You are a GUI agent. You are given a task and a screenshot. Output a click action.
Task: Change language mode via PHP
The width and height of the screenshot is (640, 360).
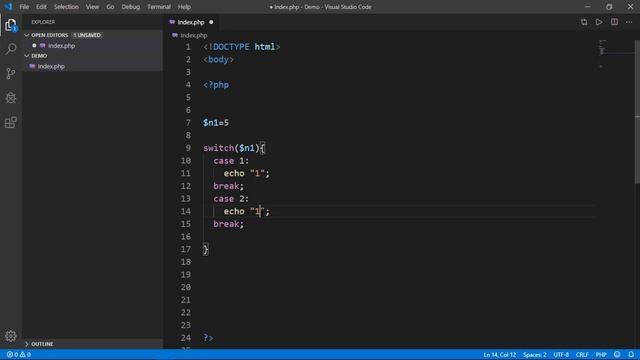[x=601, y=354]
